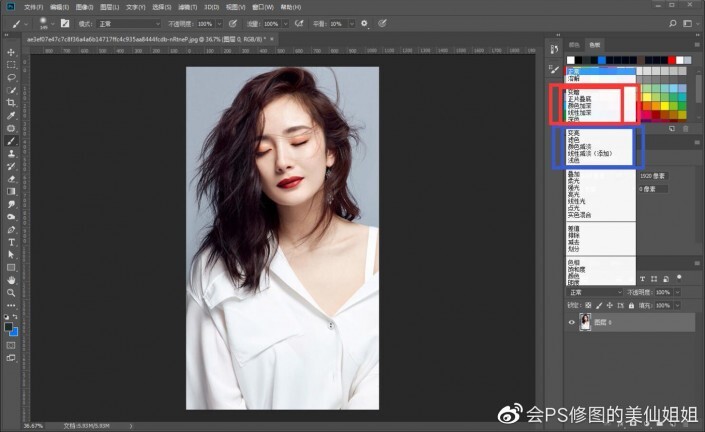Switch to the 颜色 panel tab
Viewport: 705px width, 432px height.
click(x=574, y=45)
